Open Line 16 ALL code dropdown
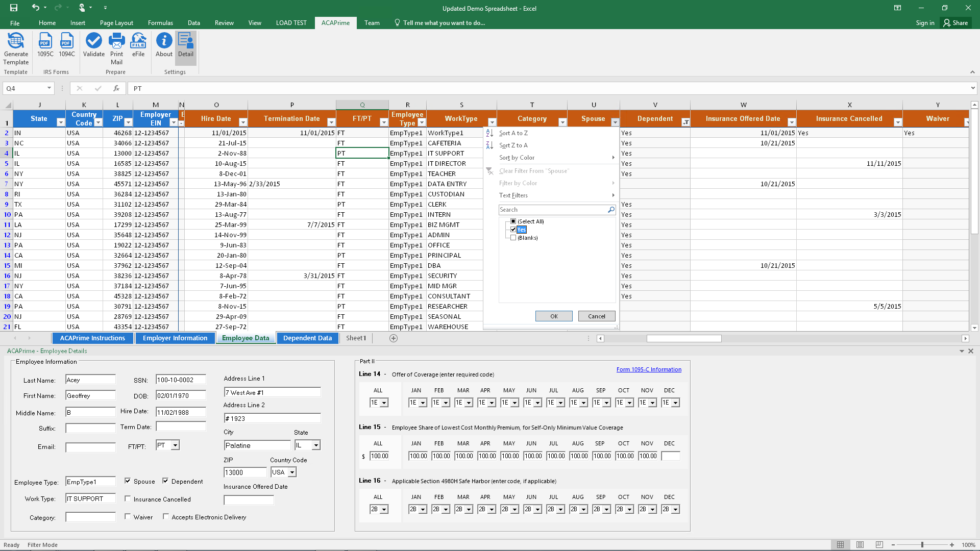This screenshot has height=551, width=980. [x=384, y=510]
